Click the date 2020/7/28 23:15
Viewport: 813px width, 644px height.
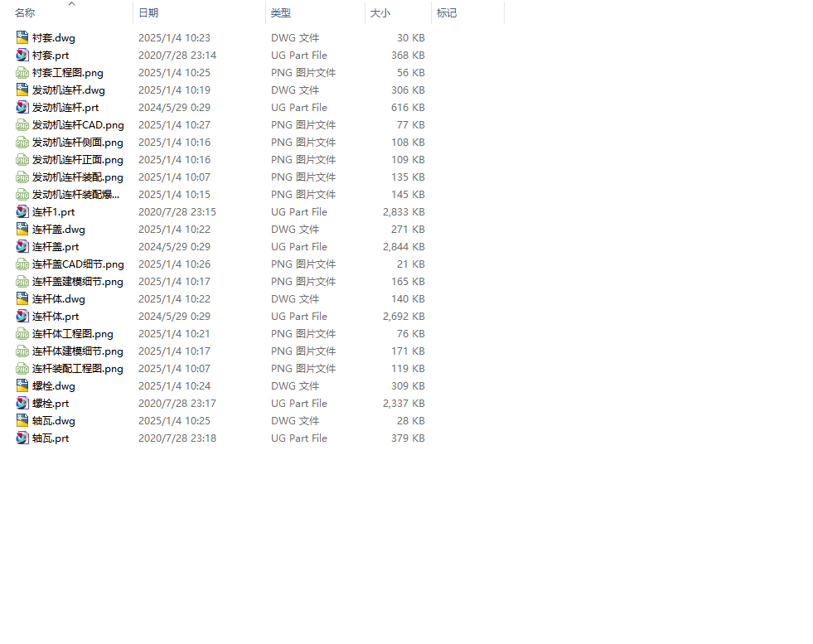(177, 212)
